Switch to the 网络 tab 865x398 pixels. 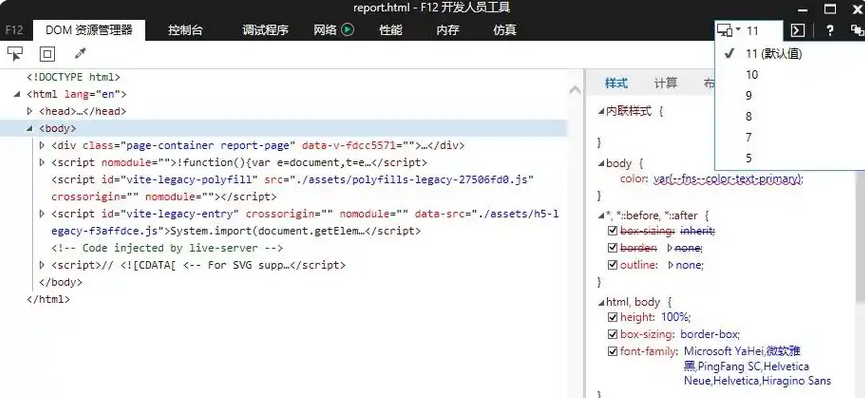[x=325, y=30]
